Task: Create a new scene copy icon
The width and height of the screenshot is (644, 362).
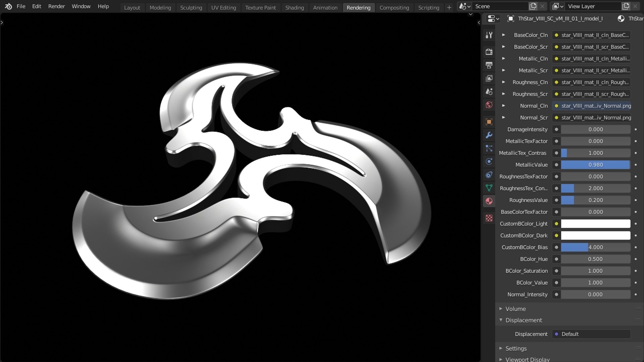Action: coord(533,6)
